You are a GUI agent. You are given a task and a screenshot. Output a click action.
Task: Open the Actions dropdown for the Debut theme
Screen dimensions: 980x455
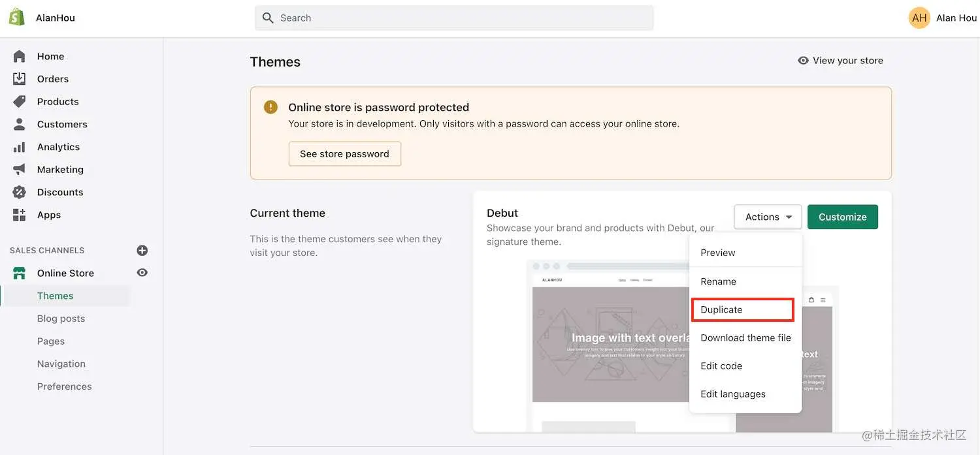(x=767, y=216)
